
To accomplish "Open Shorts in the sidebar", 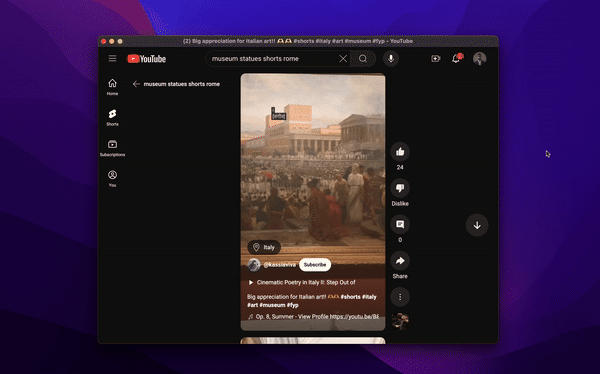I will [112, 118].
